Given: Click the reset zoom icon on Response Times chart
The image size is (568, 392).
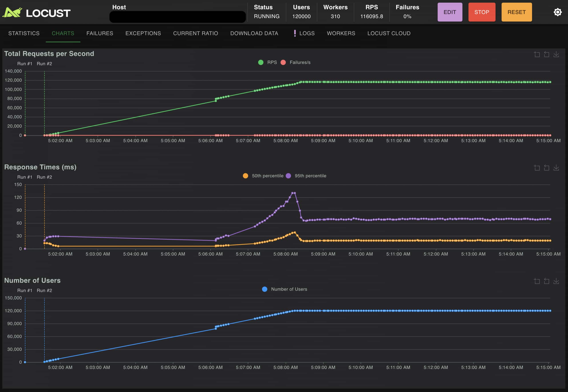Looking at the screenshot, I should click(x=547, y=168).
